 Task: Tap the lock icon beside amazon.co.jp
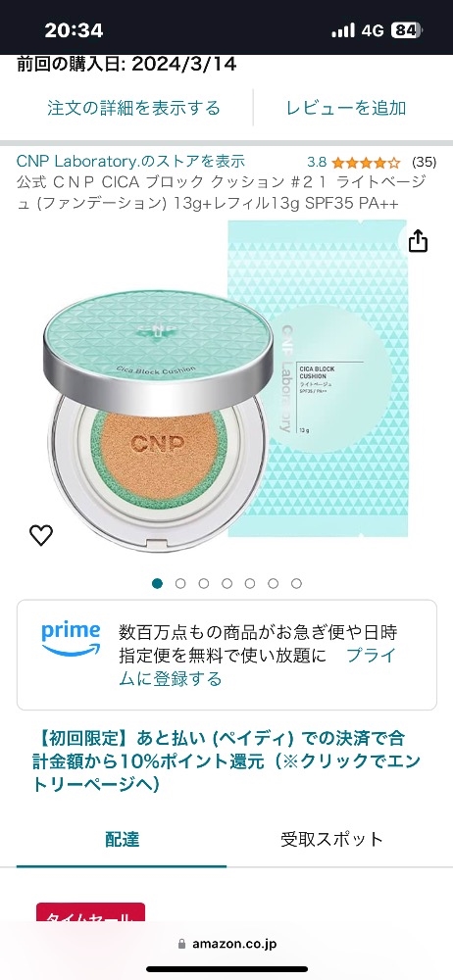pos(182,944)
